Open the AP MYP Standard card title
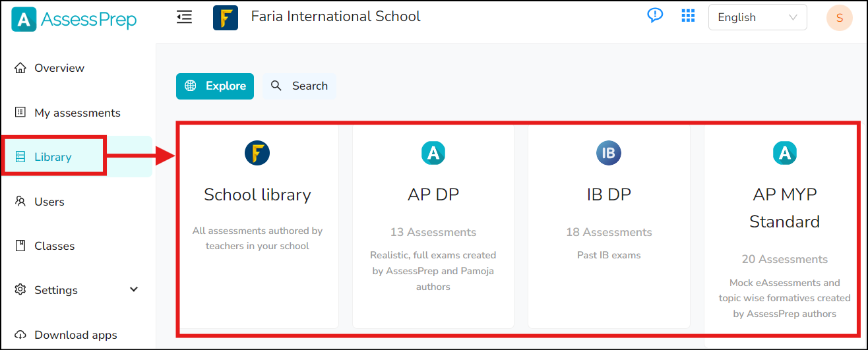The height and width of the screenshot is (350, 868). (785, 208)
